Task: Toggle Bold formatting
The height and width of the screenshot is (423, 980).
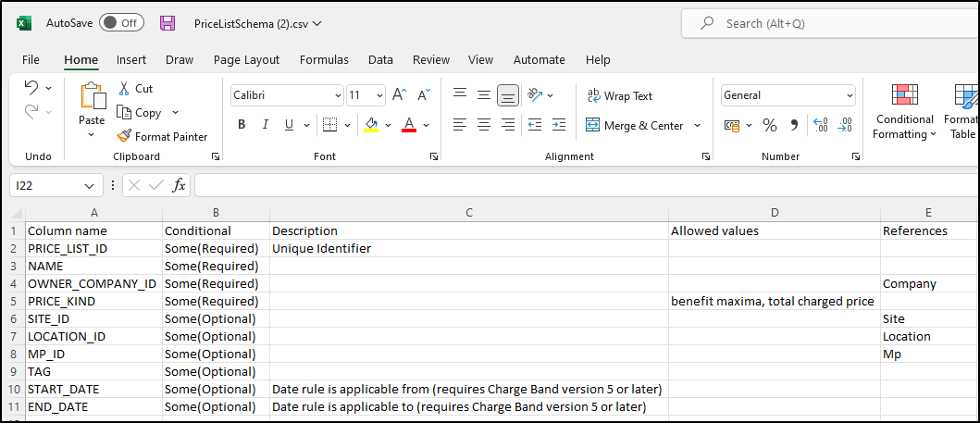Action: [x=242, y=125]
